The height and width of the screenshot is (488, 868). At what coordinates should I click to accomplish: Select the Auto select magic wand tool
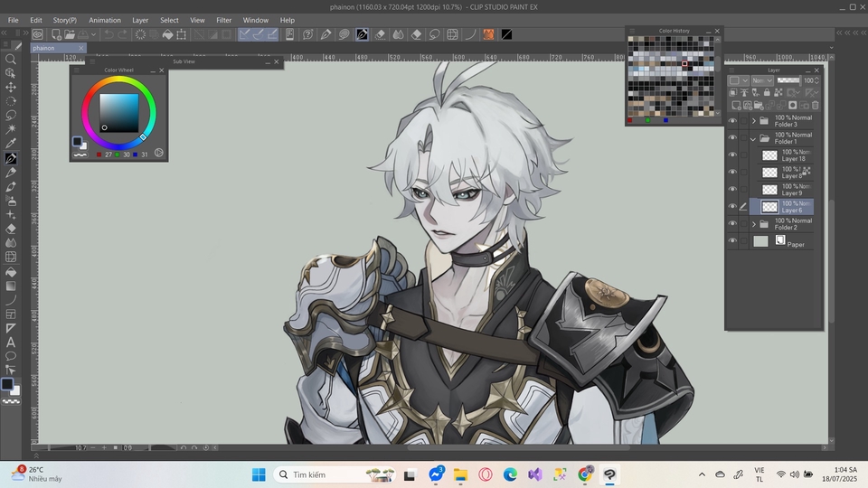click(10, 129)
